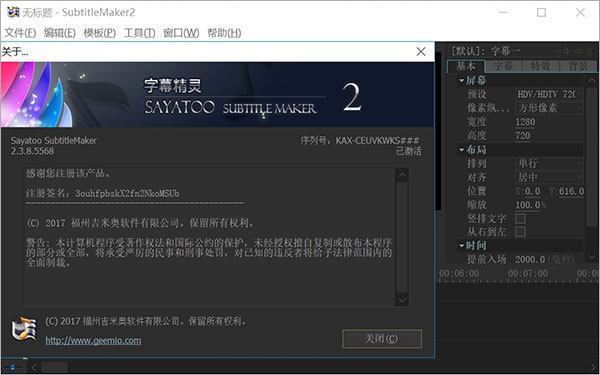Click the 关闭(C) button
Screen dimensions: 600x375
pyautogui.click(x=382, y=339)
